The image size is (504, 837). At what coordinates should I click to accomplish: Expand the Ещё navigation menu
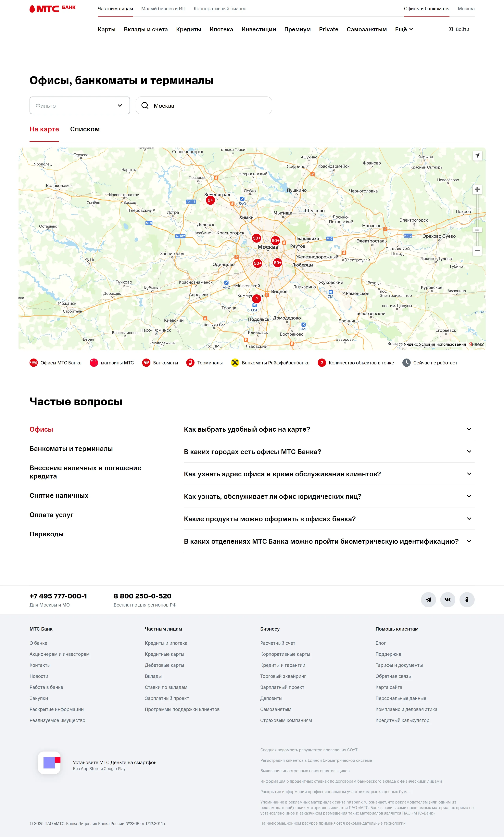click(404, 29)
